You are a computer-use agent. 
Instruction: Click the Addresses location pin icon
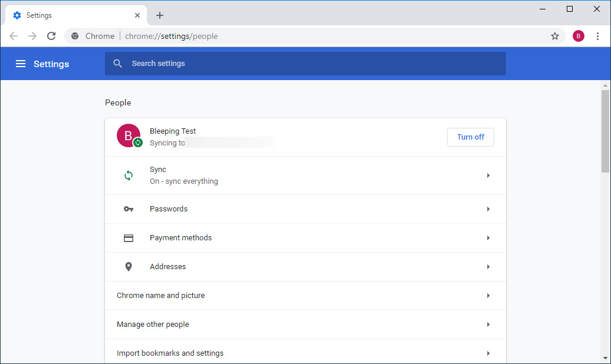point(129,267)
